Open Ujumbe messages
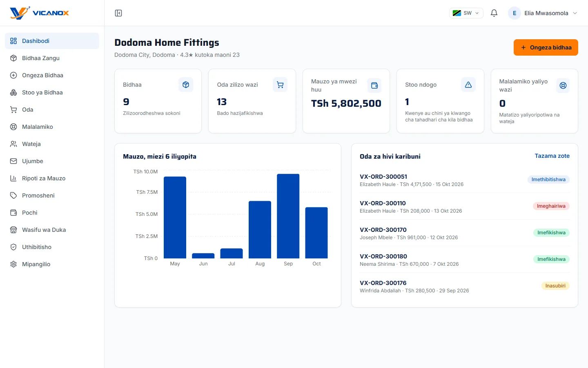Image resolution: width=588 pixels, height=368 pixels. tap(52, 161)
